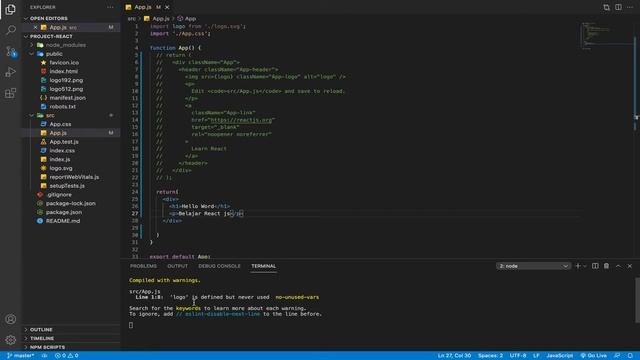Switch to the Problems tab
The height and width of the screenshot is (360, 640).
(x=143, y=266)
